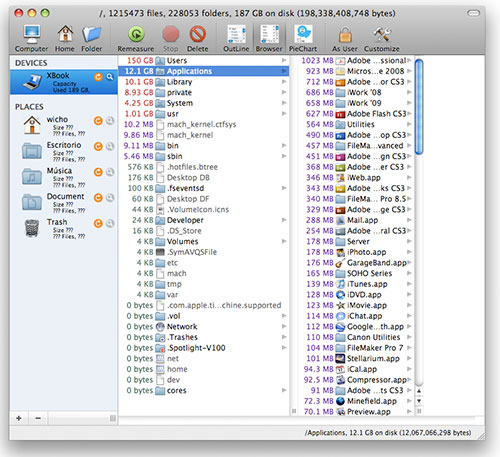Expand the iWork '08 folder arrow
Screen dimensions: 500x457
[409, 92]
